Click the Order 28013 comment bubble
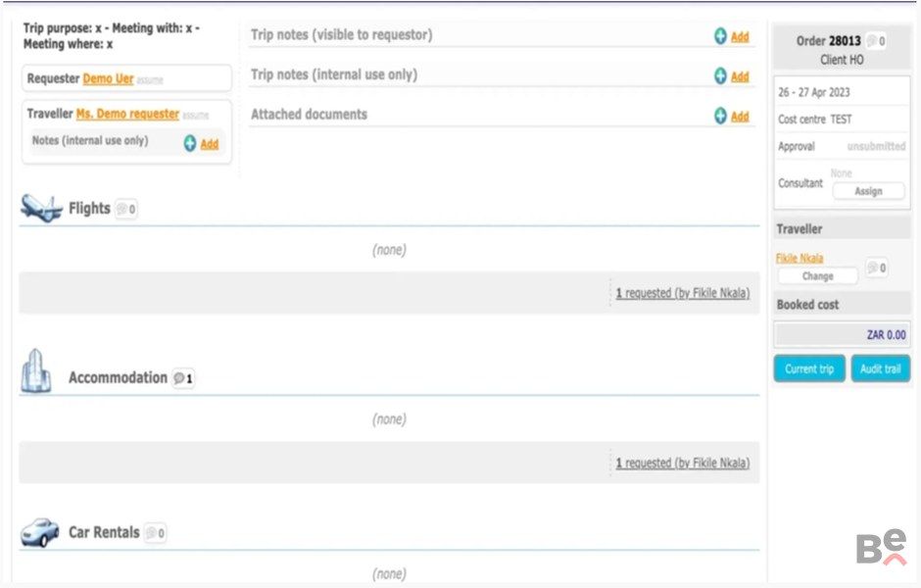 tap(877, 41)
